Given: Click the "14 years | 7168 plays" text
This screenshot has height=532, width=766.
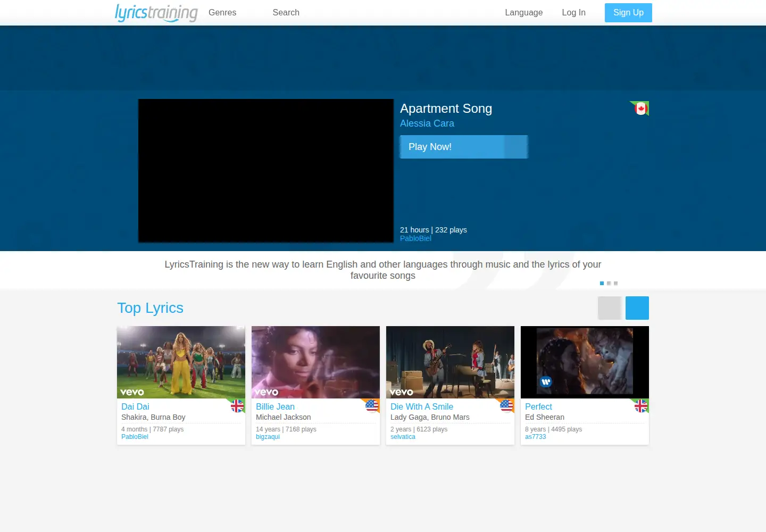Looking at the screenshot, I should 286,429.
